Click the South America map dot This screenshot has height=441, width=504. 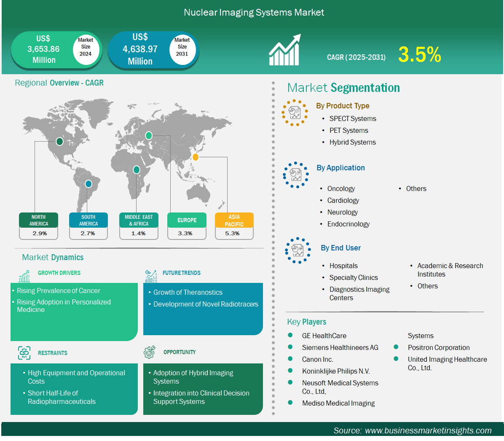point(88,184)
